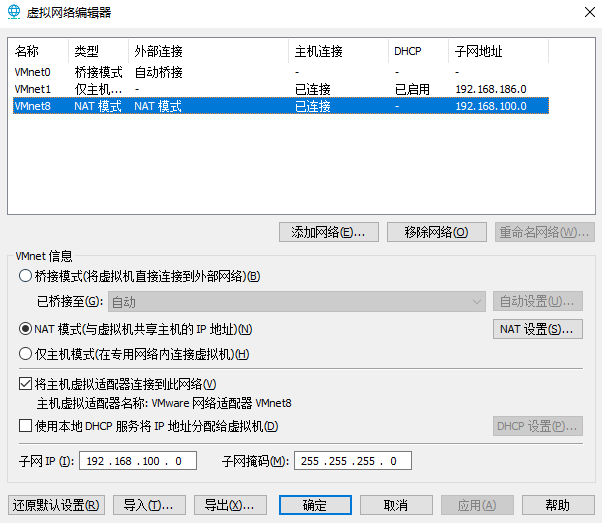The height and width of the screenshot is (523, 602).
Task: Click the 类型 column header
Action: pos(99,51)
